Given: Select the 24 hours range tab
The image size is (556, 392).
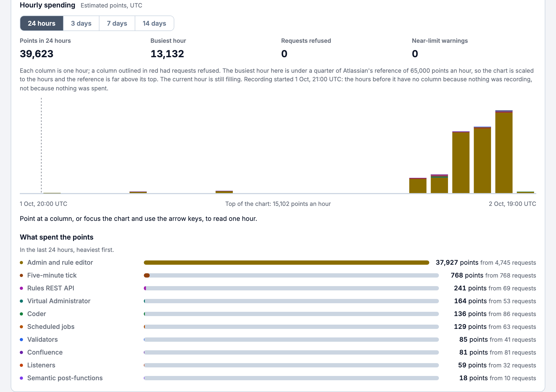Looking at the screenshot, I should [x=42, y=23].
